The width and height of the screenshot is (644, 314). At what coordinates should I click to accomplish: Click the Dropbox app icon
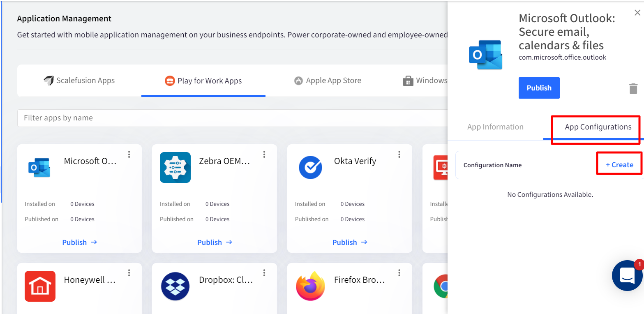click(x=175, y=286)
